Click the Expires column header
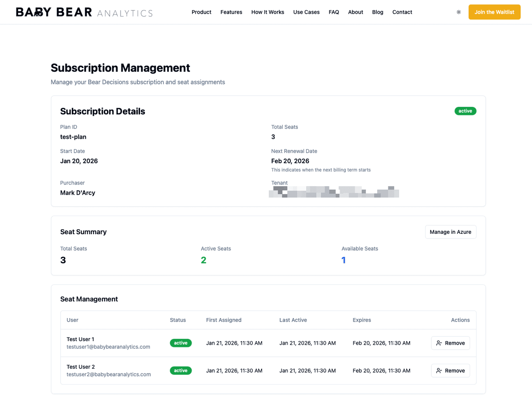532x417 pixels. pyautogui.click(x=362, y=320)
